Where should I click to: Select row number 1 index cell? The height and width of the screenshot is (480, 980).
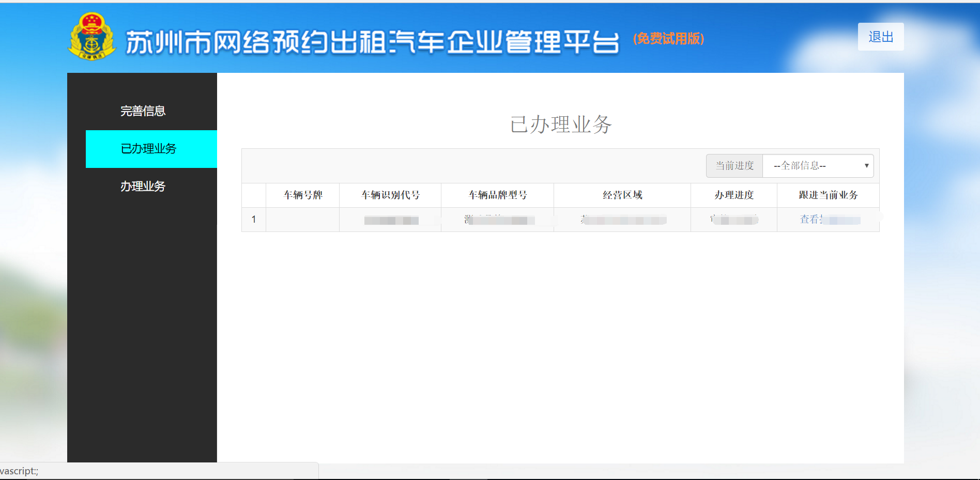[254, 220]
